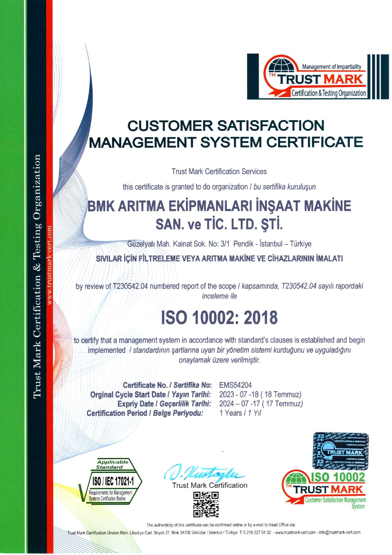Click 'Trust Mark Certification' under the signature
This screenshot has width=392, height=555.
coord(210,485)
